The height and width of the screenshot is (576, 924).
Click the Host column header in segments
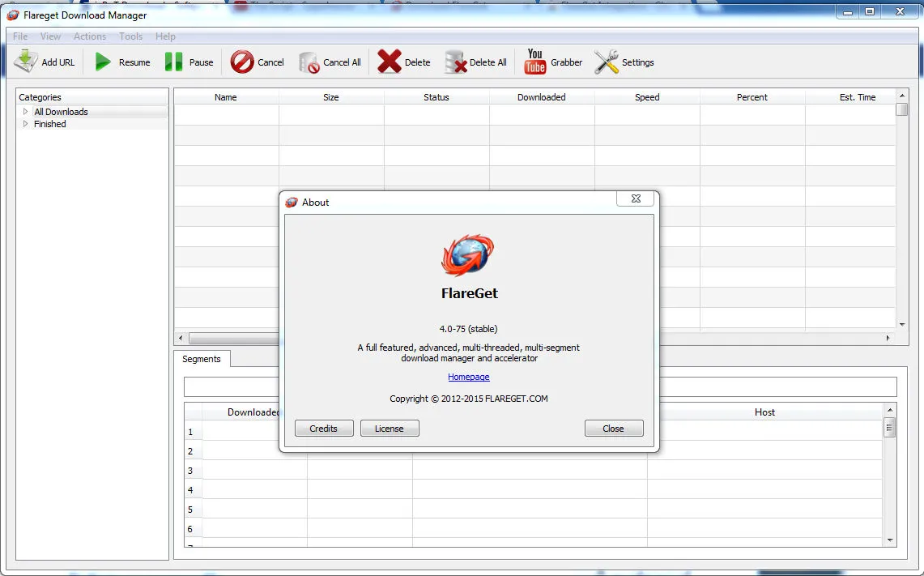[x=765, y=412]
